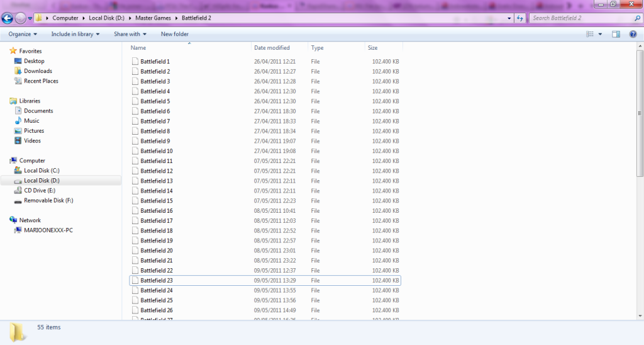Screen dimensions: 644x345
Task: Open Include in library menu
Action: point(75,34)
